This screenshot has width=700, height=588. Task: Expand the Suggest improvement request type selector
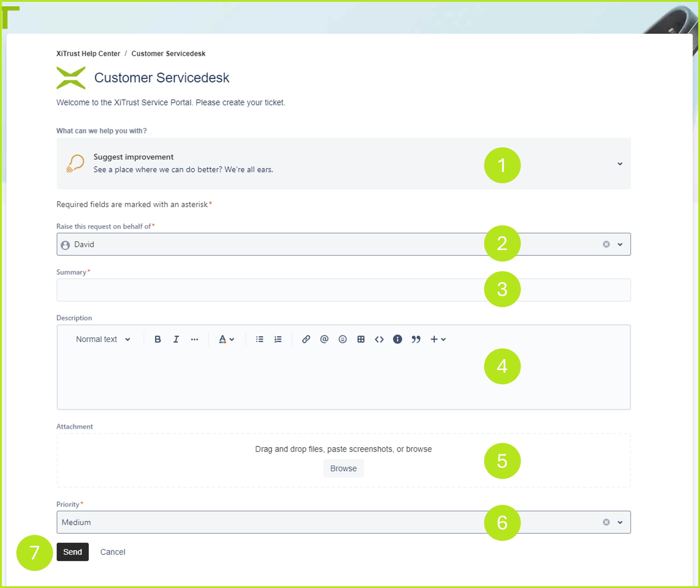click(620, 164)
